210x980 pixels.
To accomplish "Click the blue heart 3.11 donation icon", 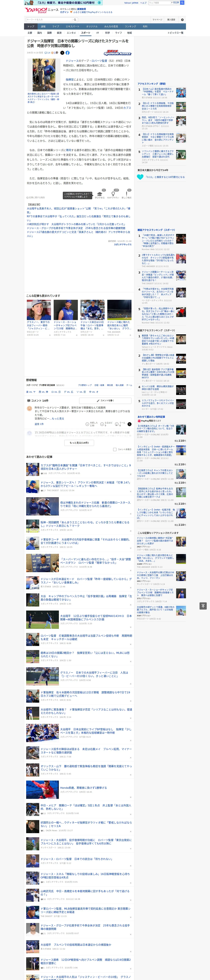I will tap(140, 177).
